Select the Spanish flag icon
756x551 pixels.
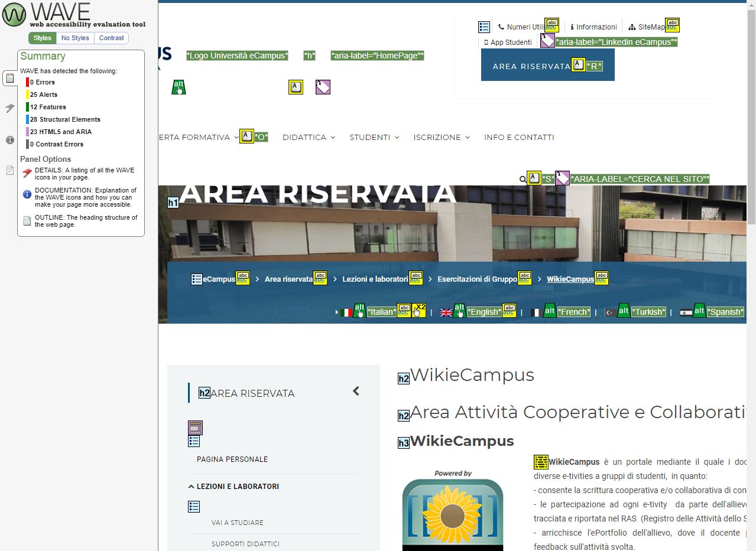click(x=686, y=312)
